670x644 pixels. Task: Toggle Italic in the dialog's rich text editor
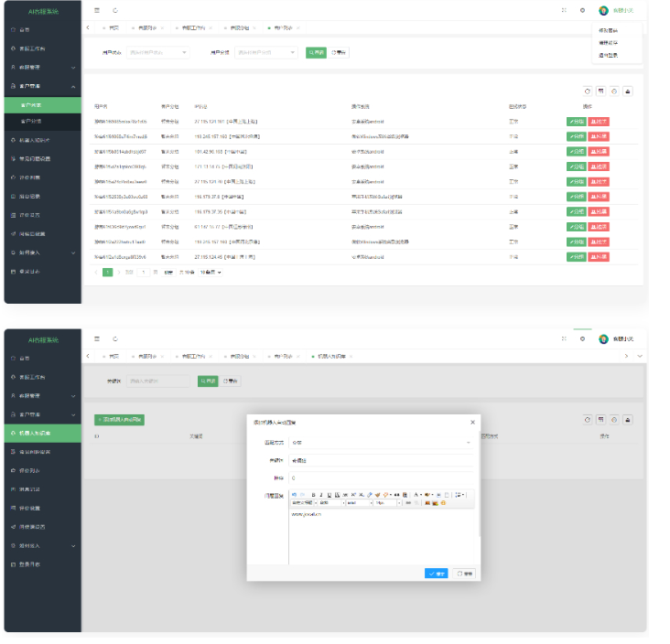[320, 494]
